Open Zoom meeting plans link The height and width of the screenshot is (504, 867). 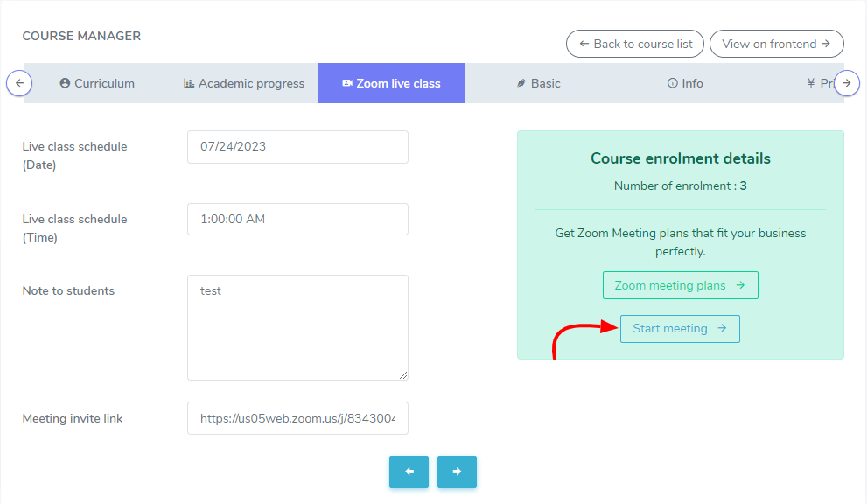[680, 285]
